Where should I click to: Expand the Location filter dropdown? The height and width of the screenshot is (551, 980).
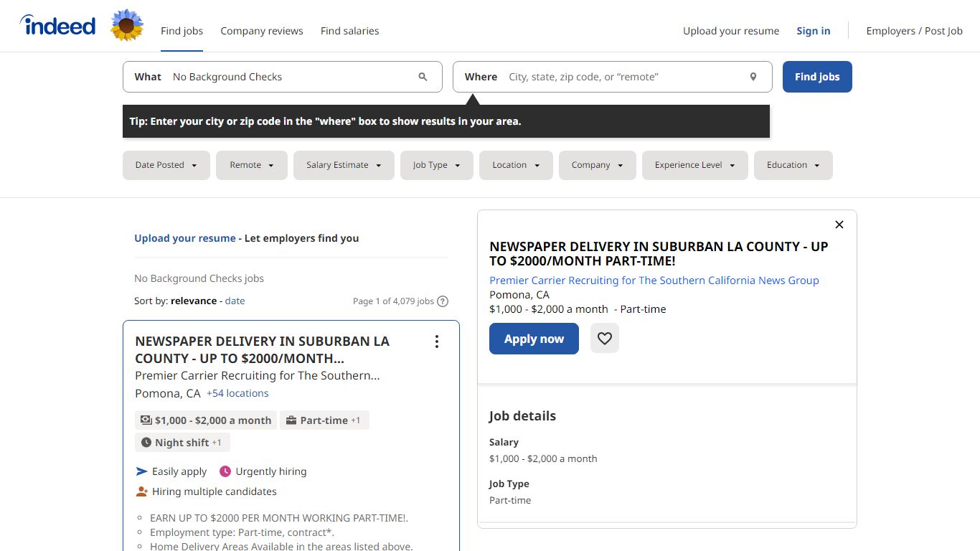[516, 165]
